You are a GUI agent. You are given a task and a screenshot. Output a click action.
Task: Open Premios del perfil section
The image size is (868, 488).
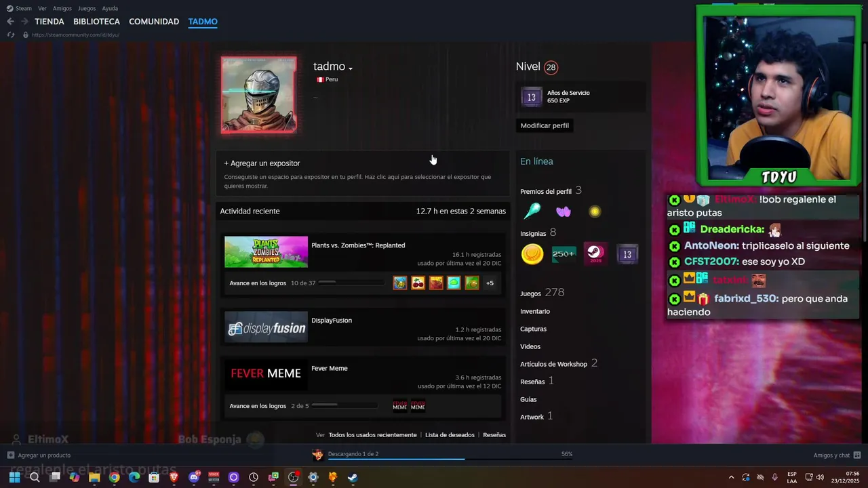[546, 191]
